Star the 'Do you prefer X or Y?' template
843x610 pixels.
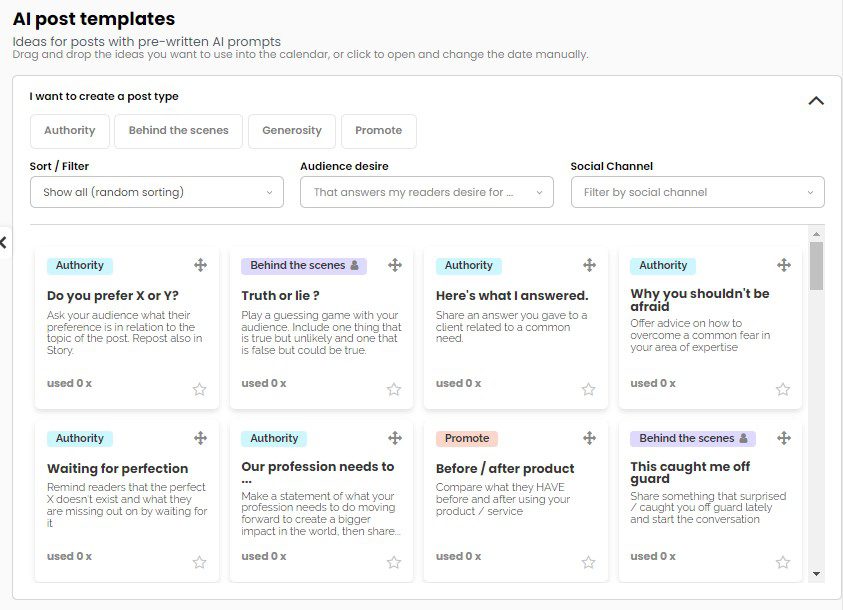[199, 389]
